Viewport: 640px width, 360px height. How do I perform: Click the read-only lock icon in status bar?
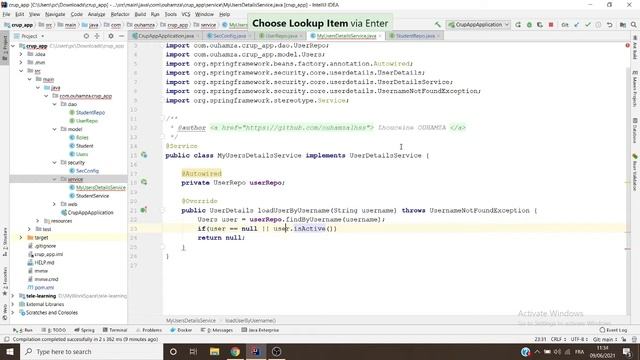pos(624,339)
